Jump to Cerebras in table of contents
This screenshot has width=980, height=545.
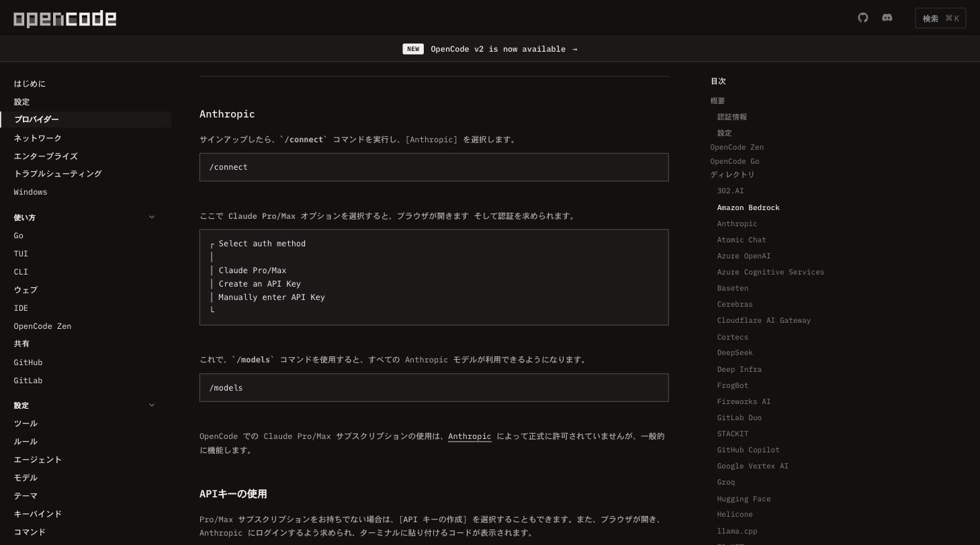pyautogui.click(x=735, y=304)
